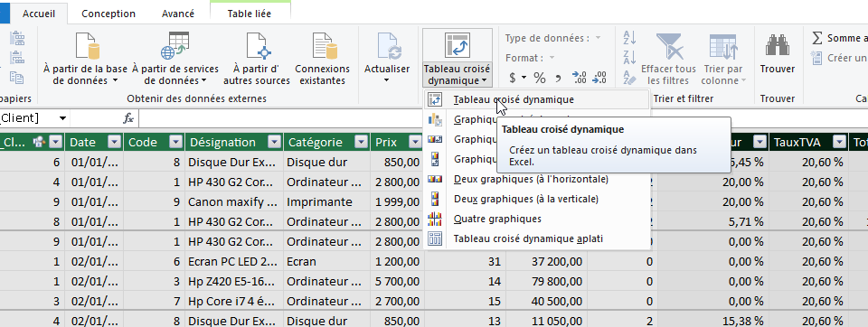Expand the $ currency dropdown arrow
Image resolution: width=868 pixels, height=327 pixels.
click(x=524, y=78)
